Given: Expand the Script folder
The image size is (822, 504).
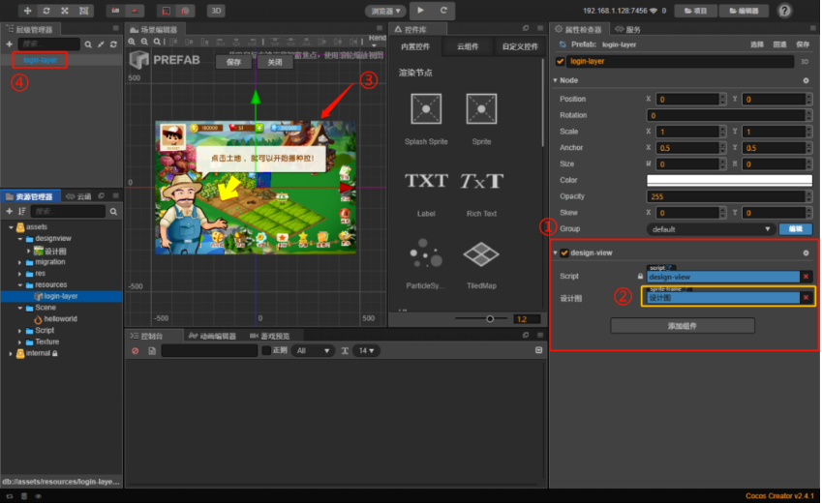Looking at the screenshot, I should pos(20,331).
